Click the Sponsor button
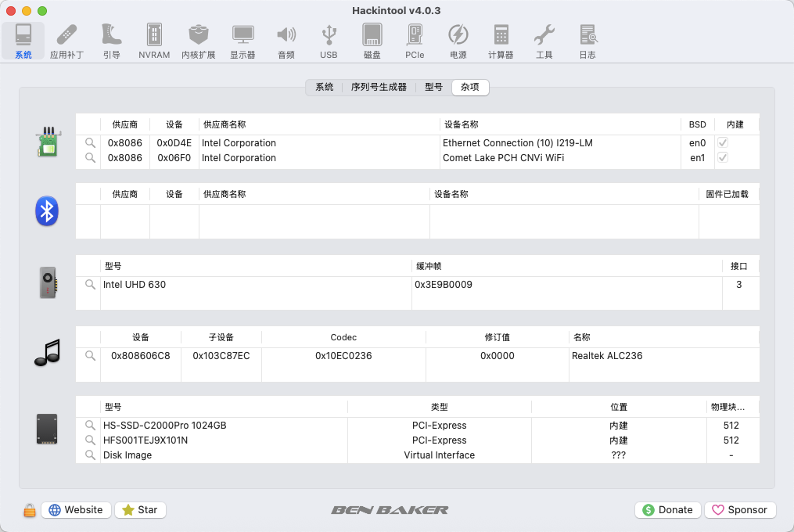The width and height of the screenshot is (794, 532). pyautogui.click(x=740, y=510)
